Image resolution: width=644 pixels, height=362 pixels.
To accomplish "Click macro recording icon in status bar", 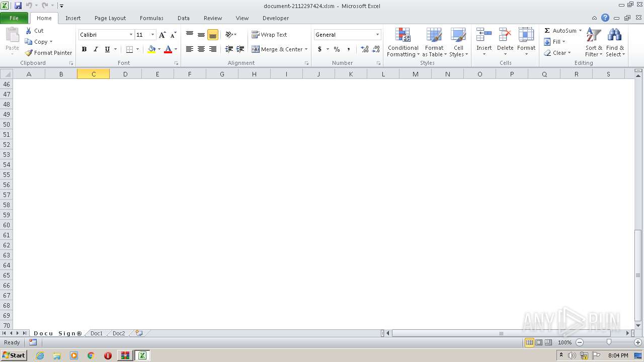I will coord(33,342).
